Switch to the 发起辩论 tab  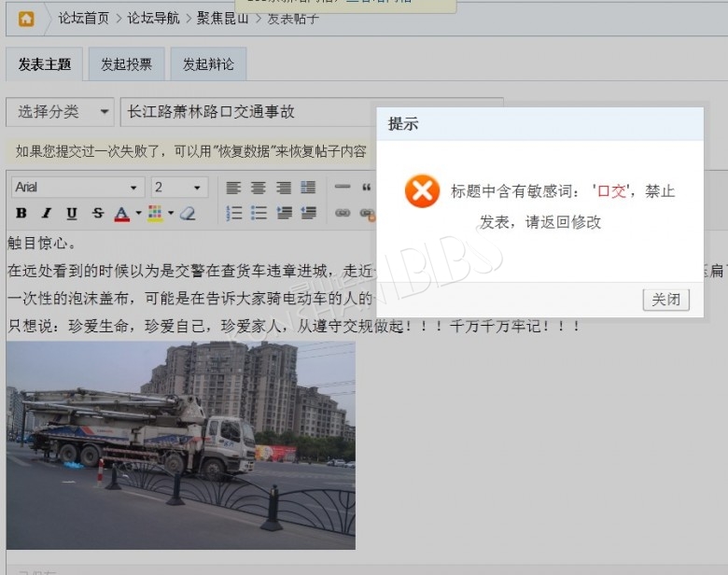[x=208, y=64]
